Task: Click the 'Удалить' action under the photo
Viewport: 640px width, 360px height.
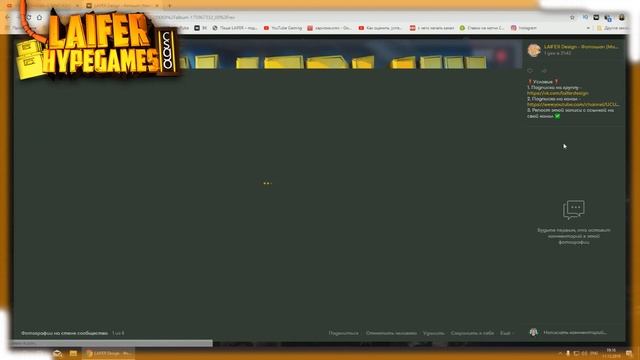Action: click(x=433, y=333)
